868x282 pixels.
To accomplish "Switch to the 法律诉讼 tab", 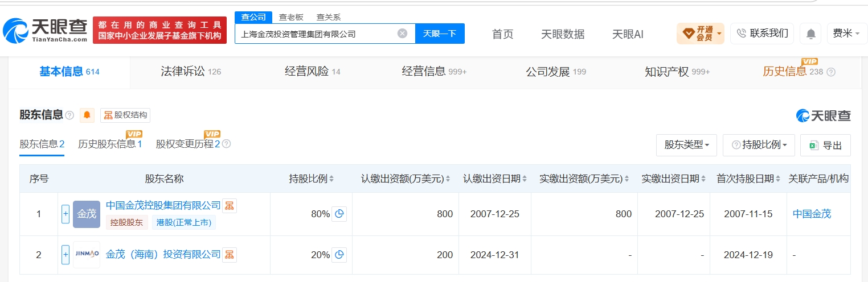I will (191, 72).
